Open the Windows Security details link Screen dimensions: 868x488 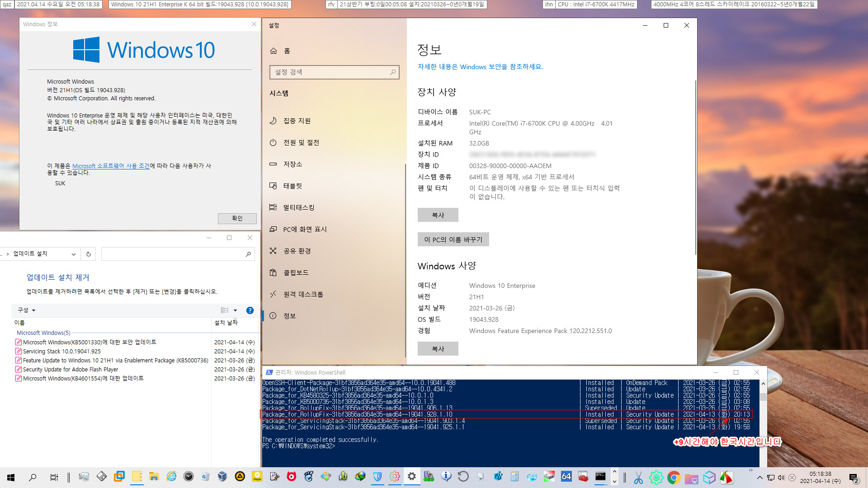(480, 67)
